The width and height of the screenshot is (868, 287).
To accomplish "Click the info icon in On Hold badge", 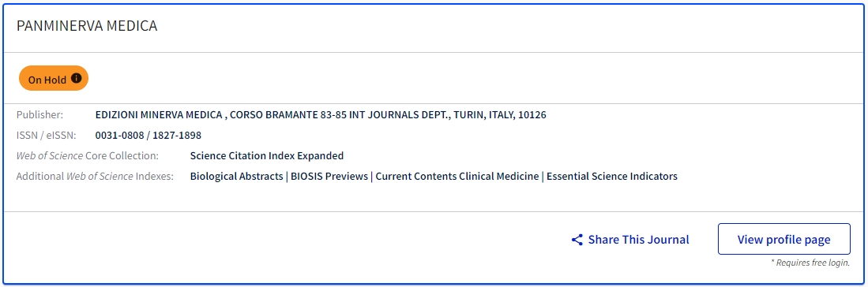I will (x=77, y=78).
